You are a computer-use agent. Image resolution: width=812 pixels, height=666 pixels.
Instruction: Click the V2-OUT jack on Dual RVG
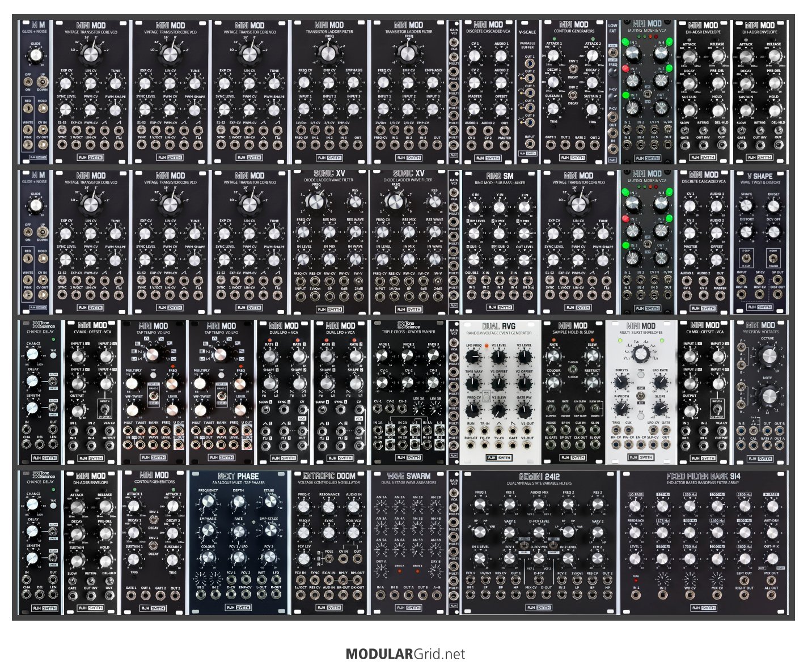(x=528, y=445)
